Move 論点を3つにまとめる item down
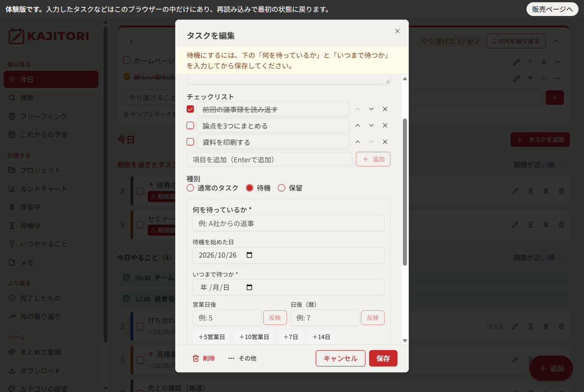 tap(371, 125)
